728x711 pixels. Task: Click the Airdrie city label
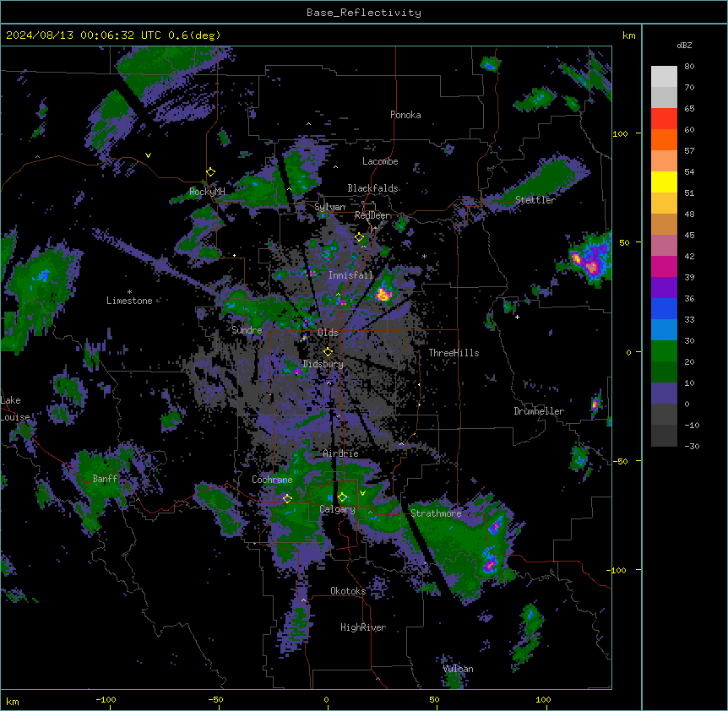click(340, 453)
